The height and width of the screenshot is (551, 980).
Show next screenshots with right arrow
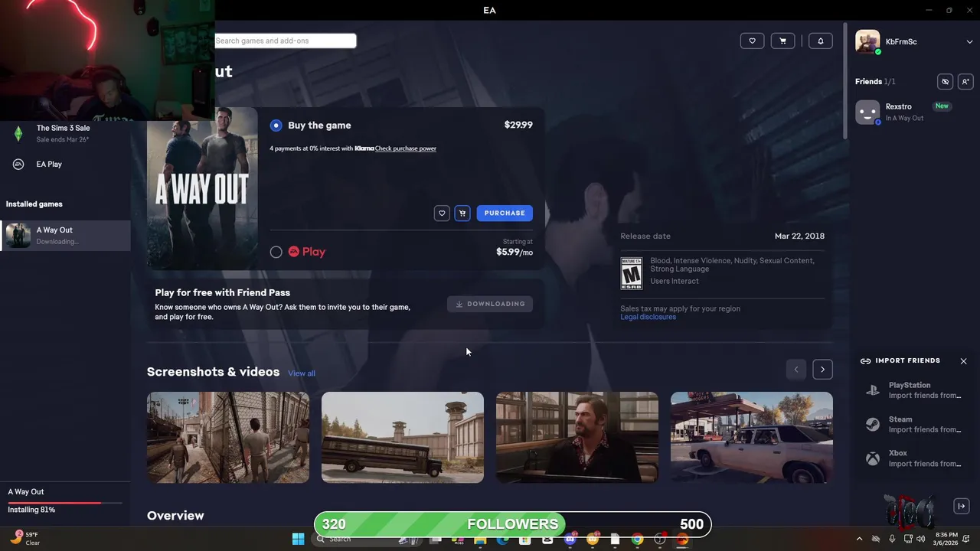pos(822,370)
